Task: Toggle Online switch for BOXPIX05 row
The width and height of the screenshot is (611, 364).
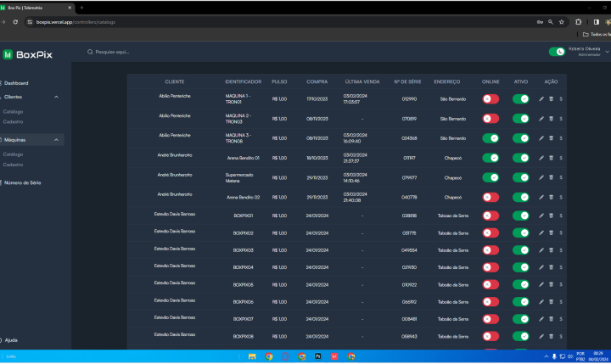Action: (x=490, y=285)
